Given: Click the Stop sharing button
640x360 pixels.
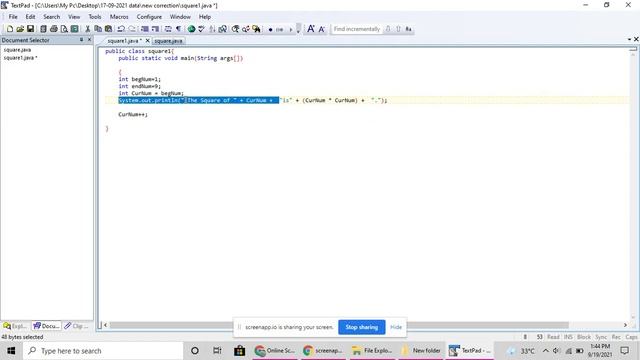Looking at the screenshot, I should click(362, 327).
